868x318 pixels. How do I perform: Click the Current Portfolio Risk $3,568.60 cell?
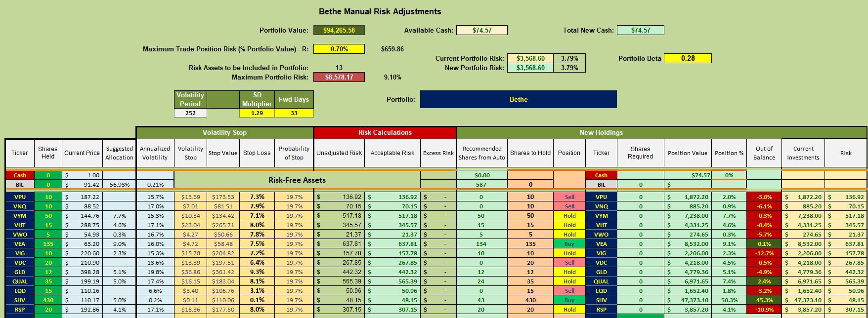[x=530, y=58]
